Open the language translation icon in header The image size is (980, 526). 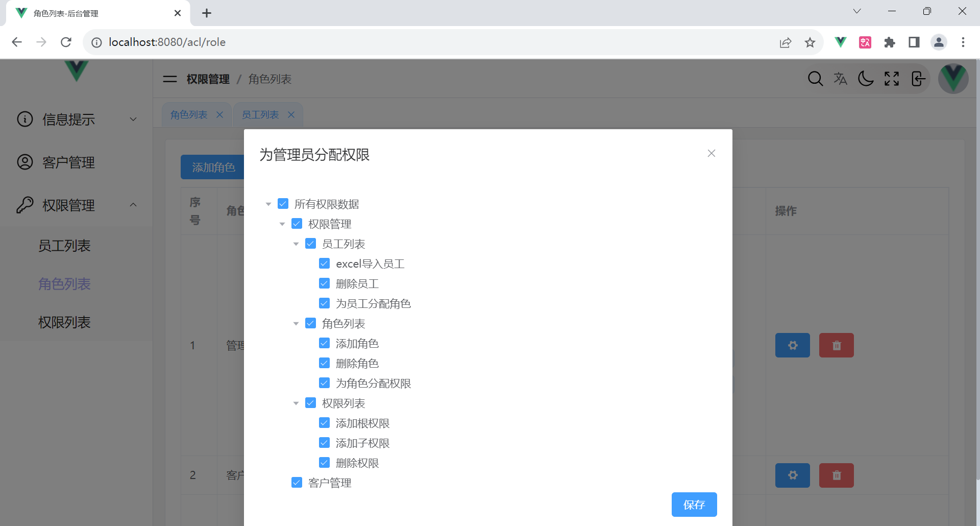click(840, 79)
